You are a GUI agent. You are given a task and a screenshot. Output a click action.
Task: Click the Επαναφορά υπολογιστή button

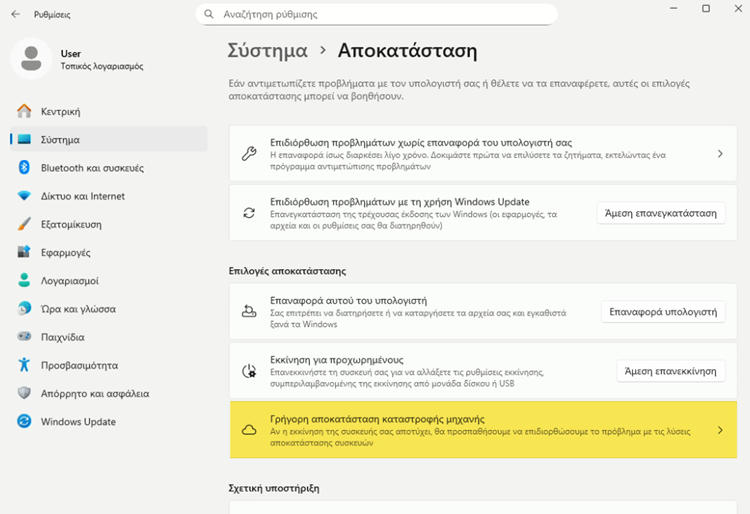click(663, 312)
